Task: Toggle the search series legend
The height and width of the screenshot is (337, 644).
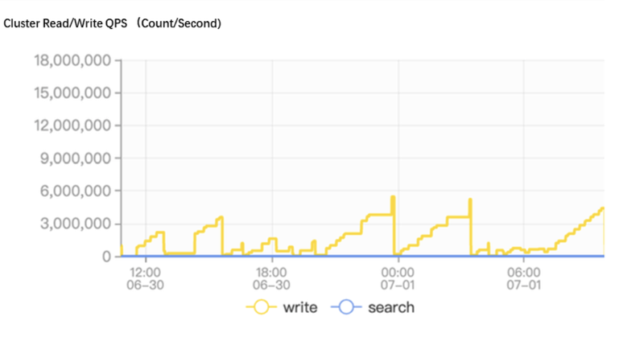Action: click(373, 307)
